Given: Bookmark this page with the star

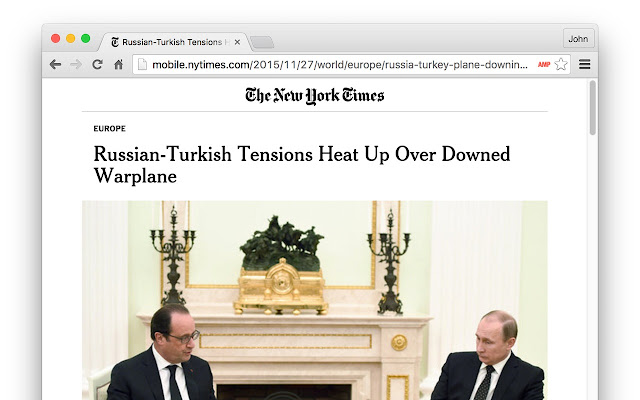Looking at the screenshot, I should coord(561,64).
